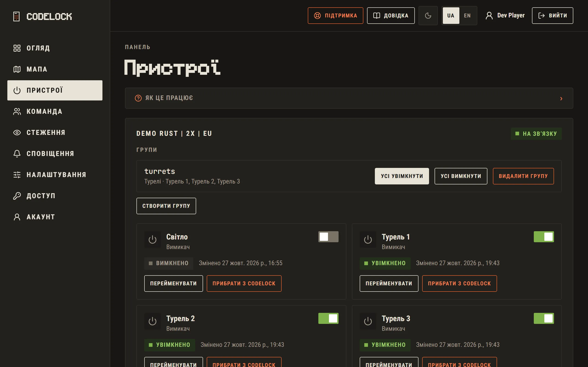Click the Codelock logo icon

click(16, 16)
